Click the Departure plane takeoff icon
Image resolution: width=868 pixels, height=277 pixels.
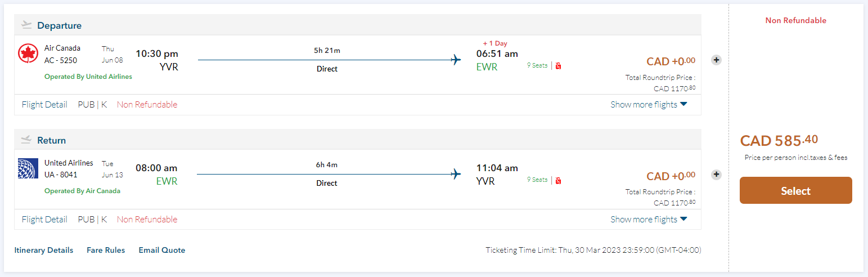[26, 25]
